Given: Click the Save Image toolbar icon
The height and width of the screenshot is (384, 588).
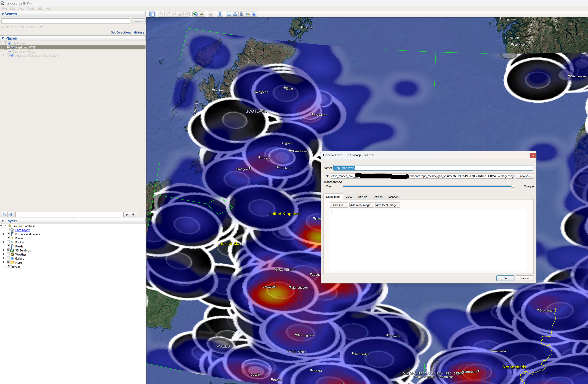Looking at the screenshot, I should (241, 14).
